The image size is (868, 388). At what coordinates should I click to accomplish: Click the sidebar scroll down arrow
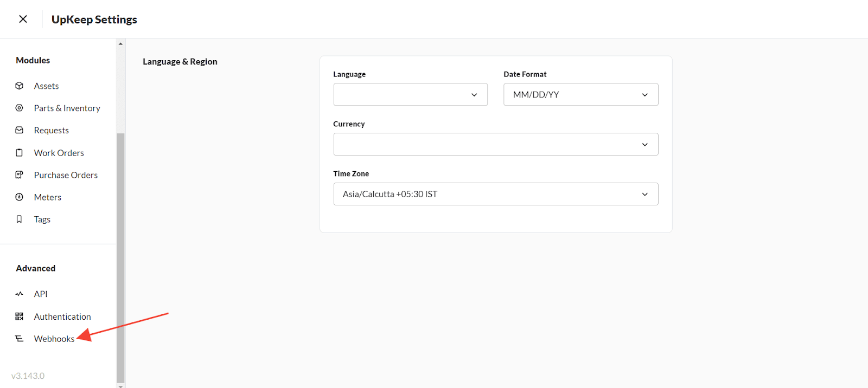120,386
